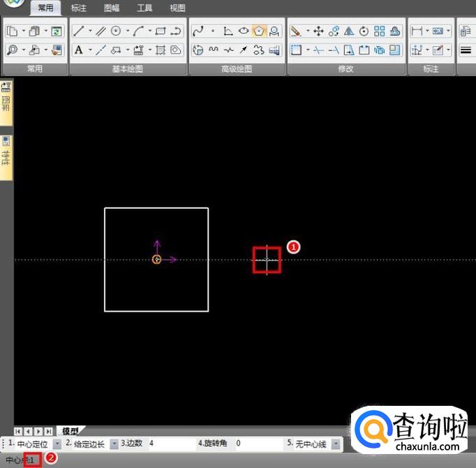The height and width of the screenshot is (468, 476).
Task: Open the 特性 side panel button
Action: point(6,157)
